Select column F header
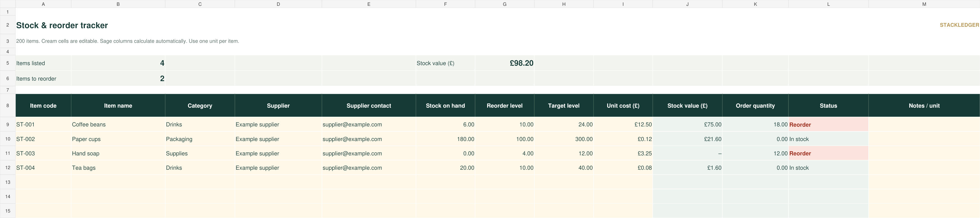980x218 pixels. [445, 4]
